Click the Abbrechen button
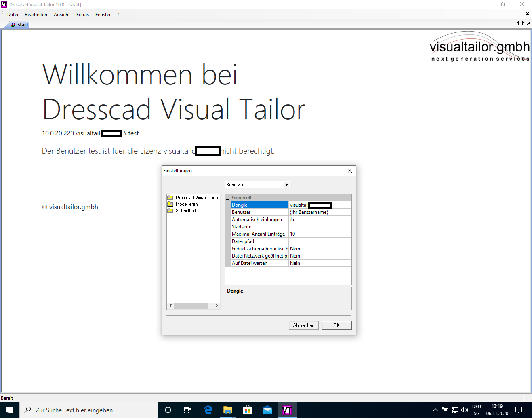The image size is (532, 418). tap(304, 325)
